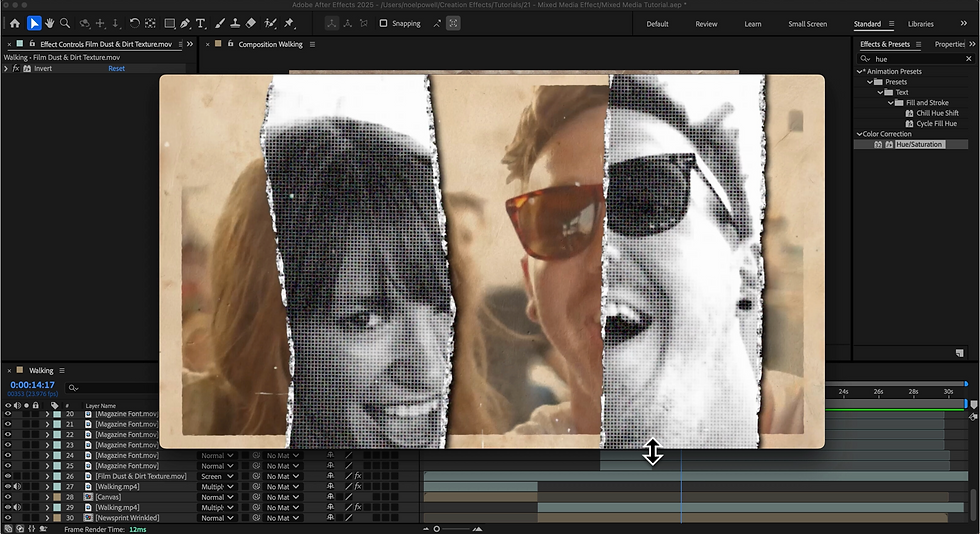
Task: Select the Type text tool
Action: click(x=201, y=24)
